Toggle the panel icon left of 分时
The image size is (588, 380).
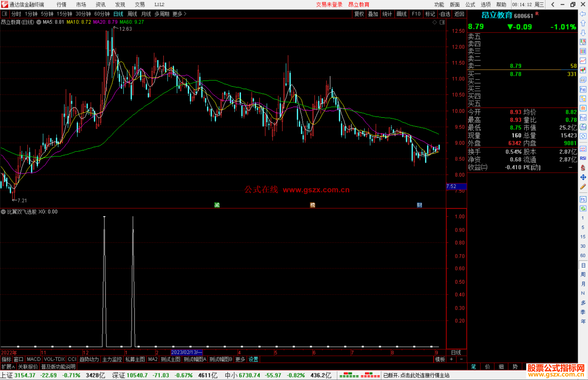tap(5, 14)
